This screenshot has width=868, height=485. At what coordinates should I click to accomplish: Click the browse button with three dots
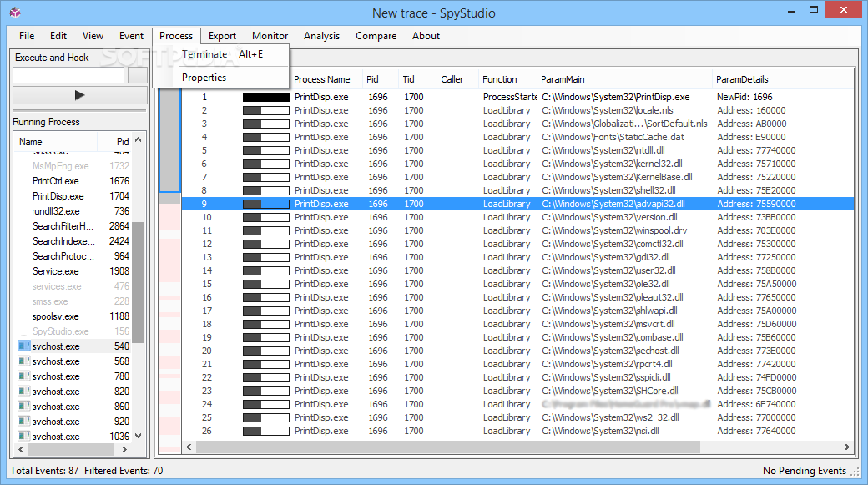click(137, 75)
